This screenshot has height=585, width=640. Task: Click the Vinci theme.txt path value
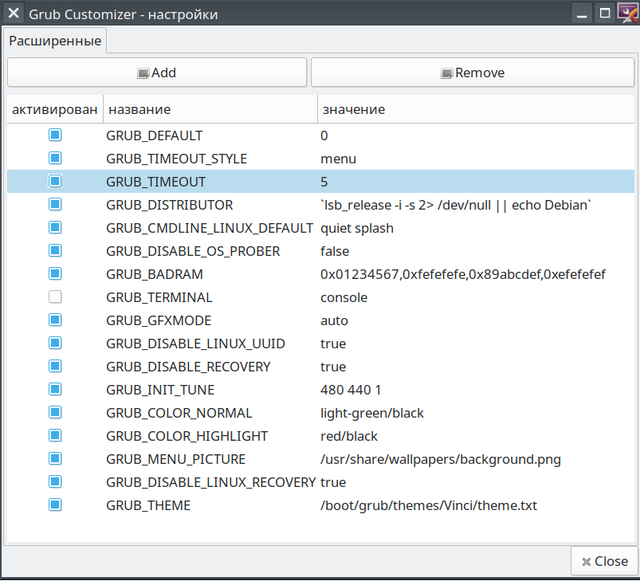pyautogui.click(x=429, y=506)
